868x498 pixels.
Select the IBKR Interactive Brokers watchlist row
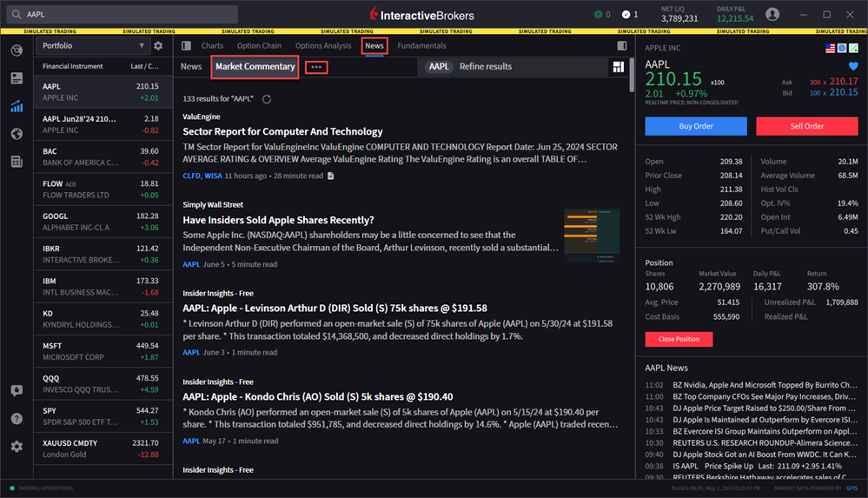tap(103, 255)
